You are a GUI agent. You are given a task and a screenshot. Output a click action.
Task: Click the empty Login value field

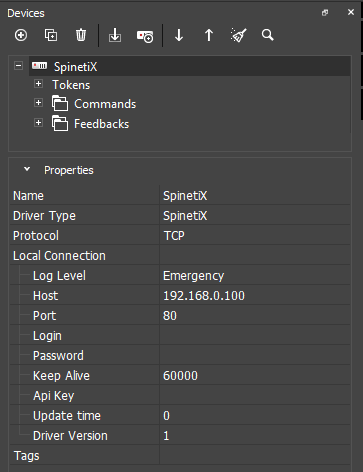[x=255, y=335]
